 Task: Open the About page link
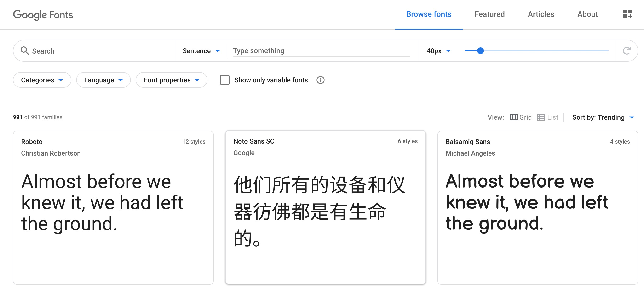click(587, 14)
